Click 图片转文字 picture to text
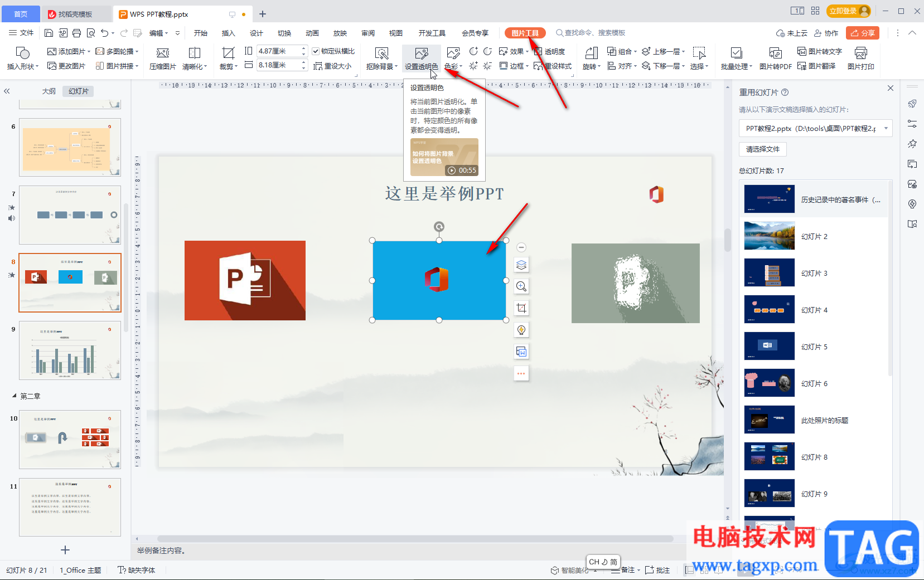924x580 pixels. click(819, 51)
